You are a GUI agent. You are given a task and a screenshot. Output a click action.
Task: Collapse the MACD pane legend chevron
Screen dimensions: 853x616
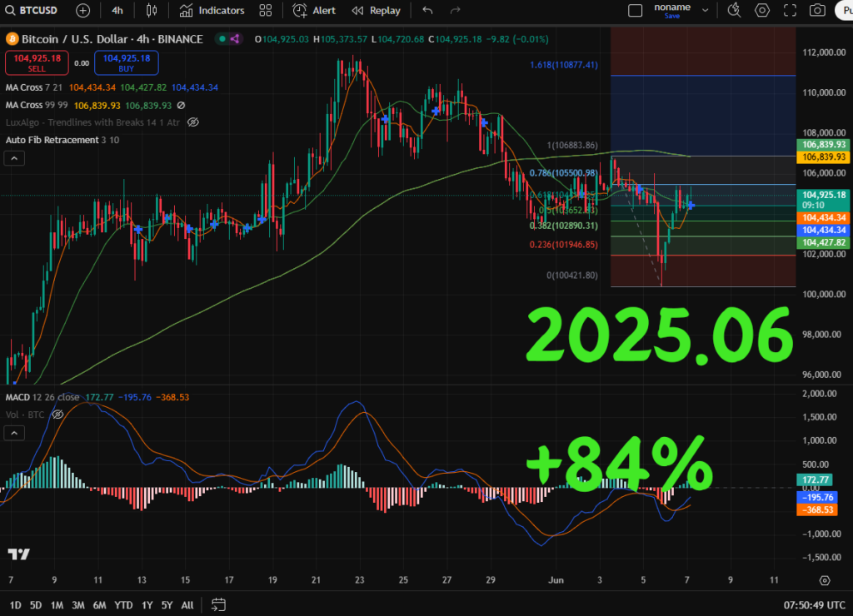[x=14, y=434]
